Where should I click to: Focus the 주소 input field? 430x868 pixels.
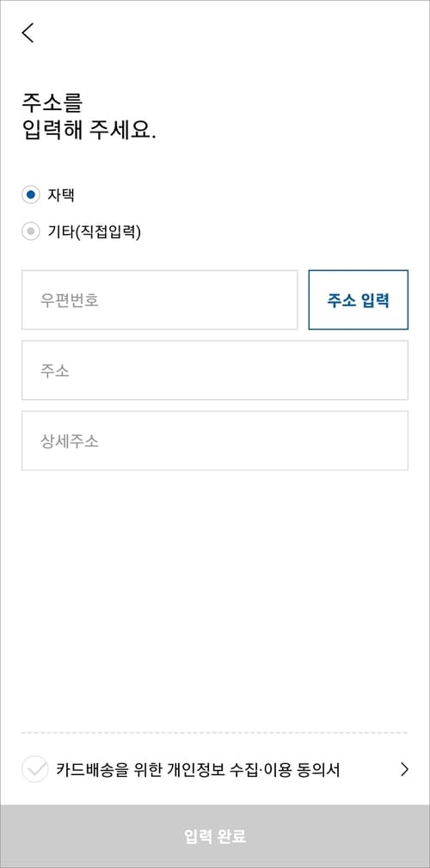click(215, 370)
